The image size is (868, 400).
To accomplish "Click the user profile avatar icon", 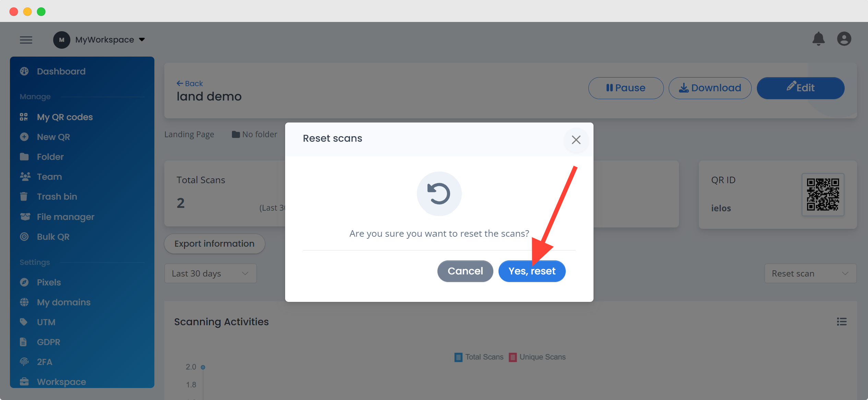I will click(x=844, y=39).
